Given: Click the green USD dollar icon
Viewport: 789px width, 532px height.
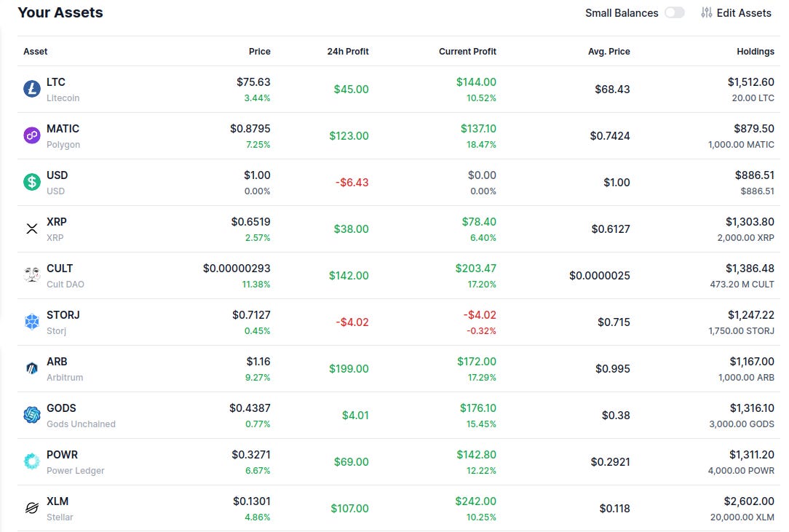Looking at the screenshot, I should pyautogui.click(x=32, y=182).
